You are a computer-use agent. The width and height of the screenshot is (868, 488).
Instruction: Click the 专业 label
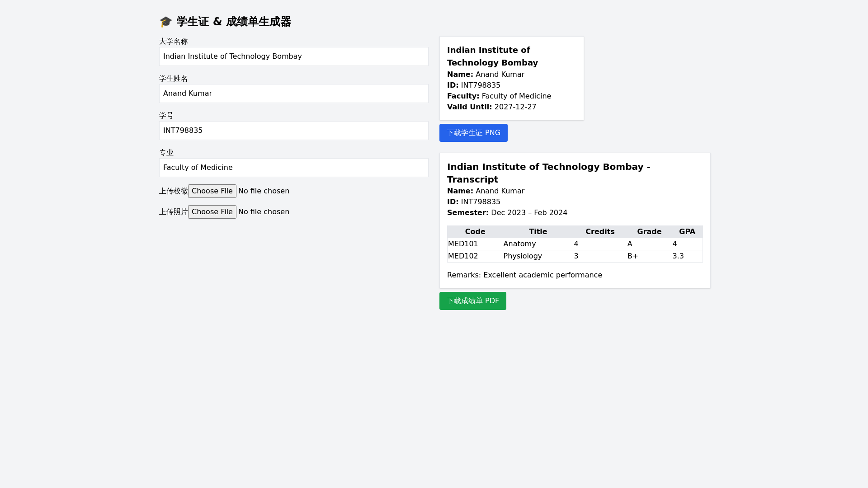click(166, 153)
